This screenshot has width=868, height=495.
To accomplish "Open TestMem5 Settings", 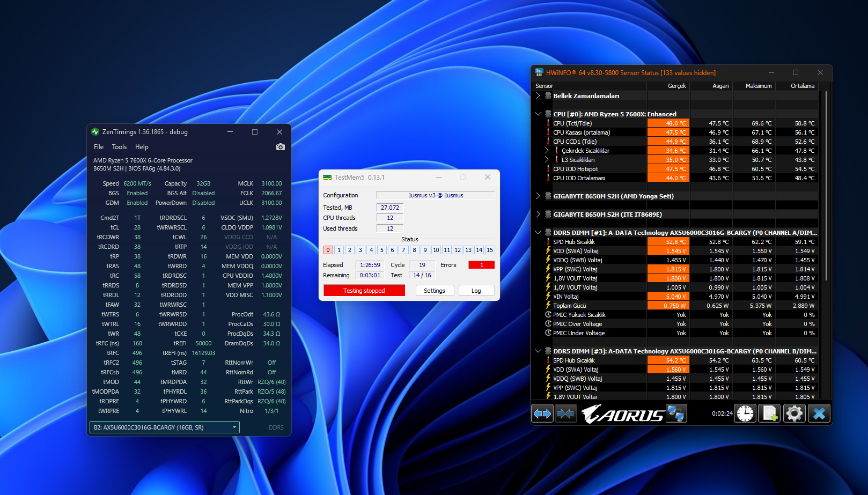I will [435, 291].
